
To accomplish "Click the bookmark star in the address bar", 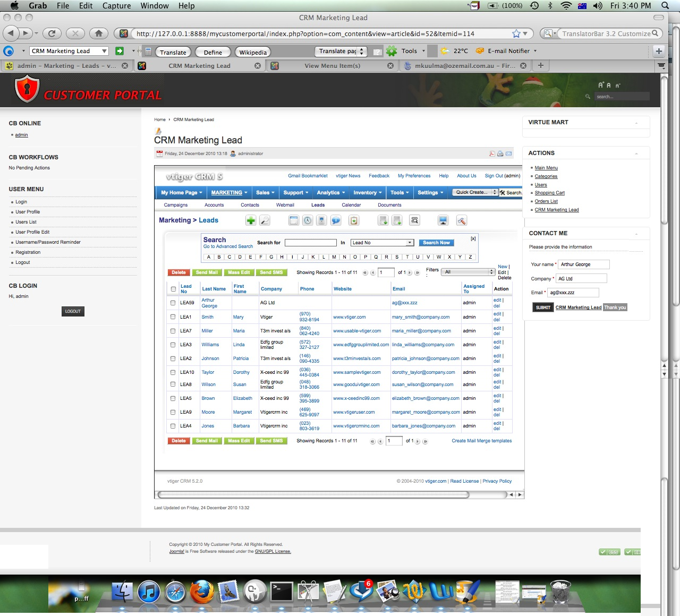I will click(516, 33).
